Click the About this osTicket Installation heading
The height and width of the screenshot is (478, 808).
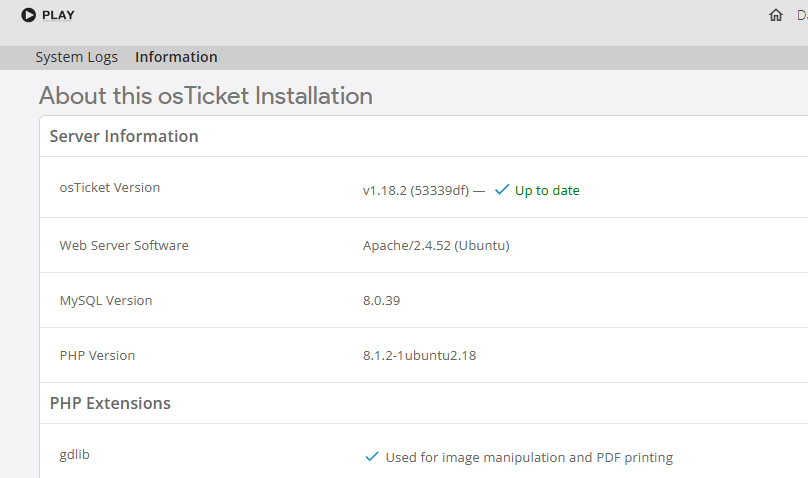point(205,96)
